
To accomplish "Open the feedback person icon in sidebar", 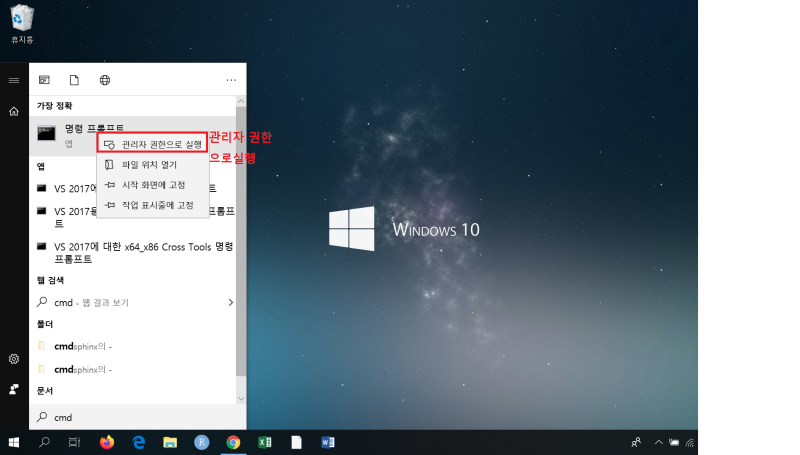I will [x=14, y=389].
